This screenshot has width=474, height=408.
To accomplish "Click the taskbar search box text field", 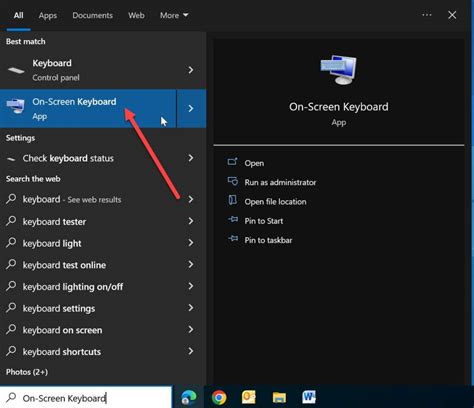I will coord(86,397).
